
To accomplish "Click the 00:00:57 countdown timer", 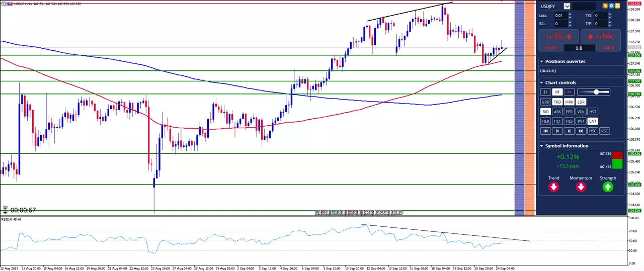I will [23, 210].
